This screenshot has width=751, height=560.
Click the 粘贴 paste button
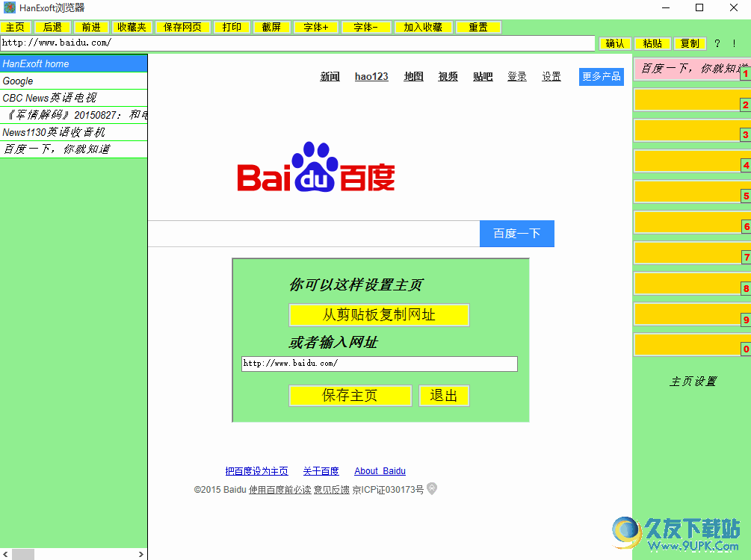652,43
